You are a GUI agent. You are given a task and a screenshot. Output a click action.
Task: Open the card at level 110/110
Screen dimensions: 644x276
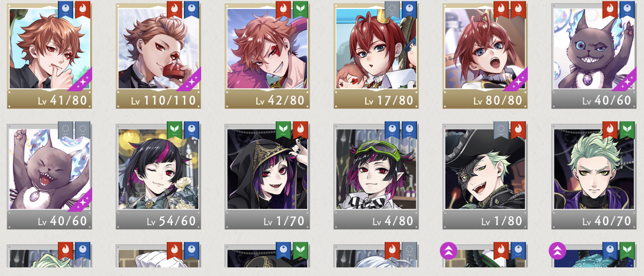click(158, 56)
